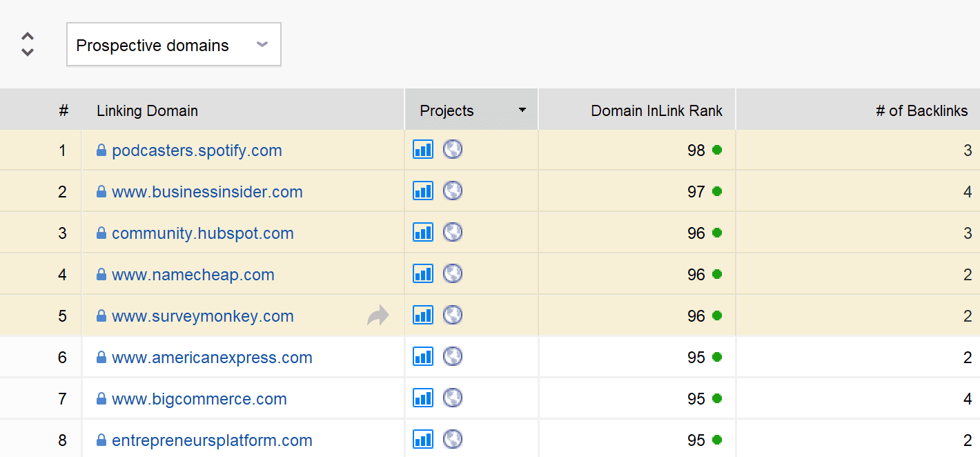Open globe icon for podcasters.spotify.com
Image resolution: width=980 pixels, height=457 pixels.
pos(453,149)
